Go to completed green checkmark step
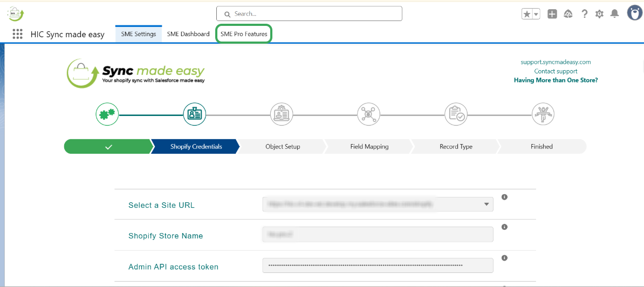 point(108,147)
